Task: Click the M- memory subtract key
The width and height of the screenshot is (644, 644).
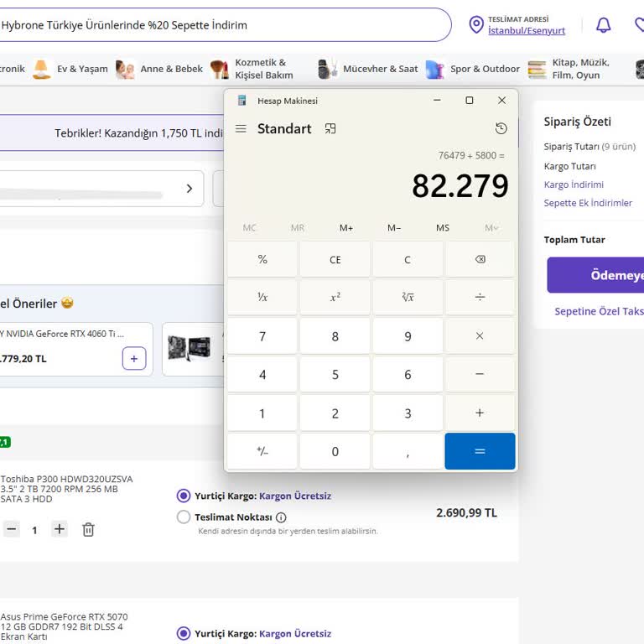Action: [394, 227]
